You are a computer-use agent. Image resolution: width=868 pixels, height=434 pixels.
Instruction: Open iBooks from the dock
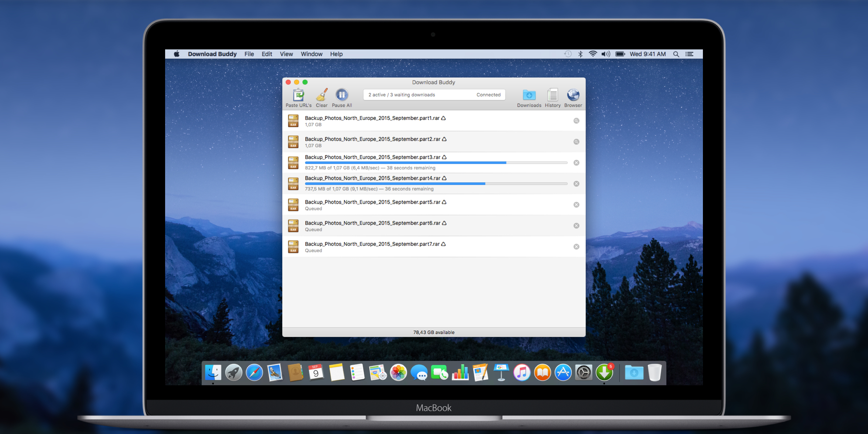pyautogui.click(x=543, y=372)
